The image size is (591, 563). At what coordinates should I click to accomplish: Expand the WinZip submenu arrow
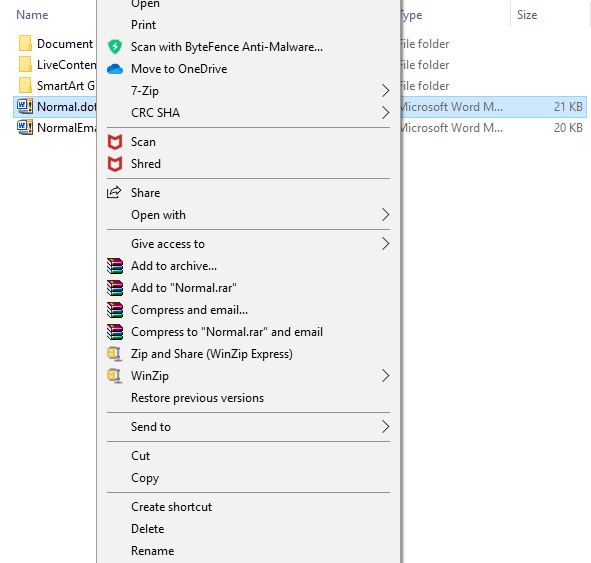385,376
